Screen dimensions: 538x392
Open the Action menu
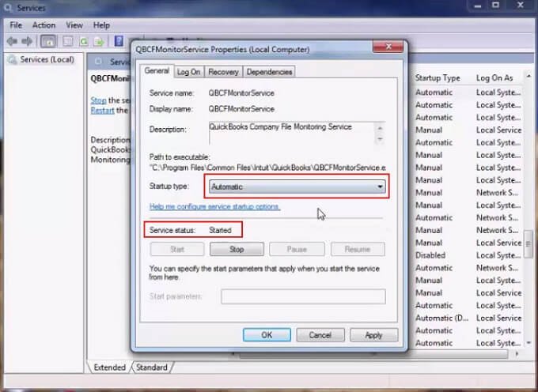click(44, 25)
